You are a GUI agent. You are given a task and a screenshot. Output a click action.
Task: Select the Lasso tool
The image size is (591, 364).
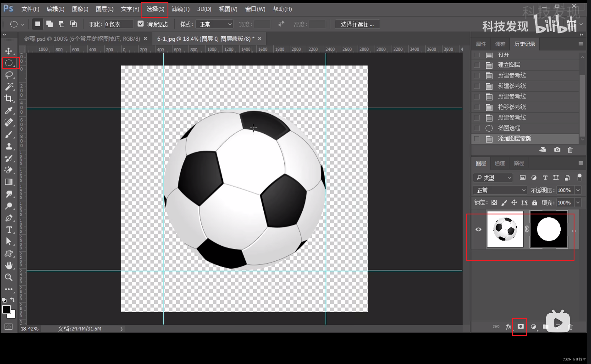[9, 75]
